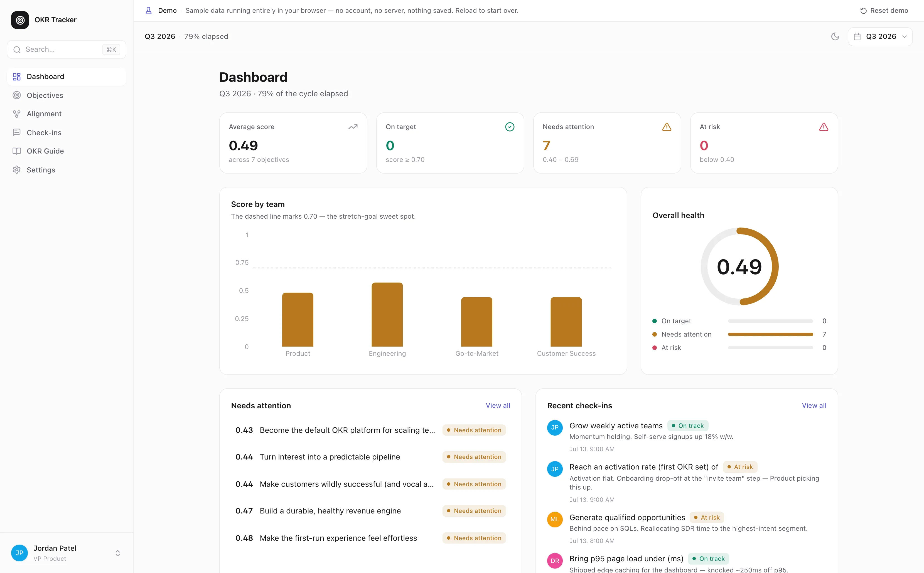Click the flask Demo icon in the banner
Screen dimensions: 924x573
click(x=149, y=11)
